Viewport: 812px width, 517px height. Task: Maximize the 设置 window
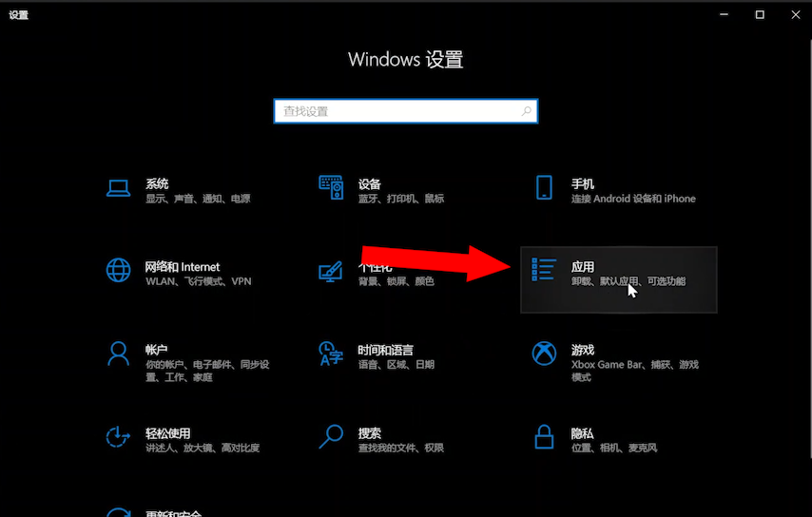tap(760, 14)
